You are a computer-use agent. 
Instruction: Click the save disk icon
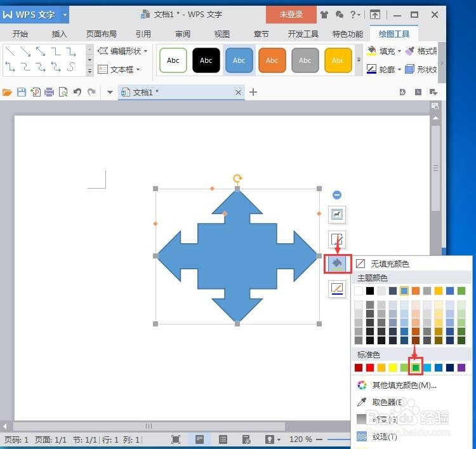pos(21,92)
